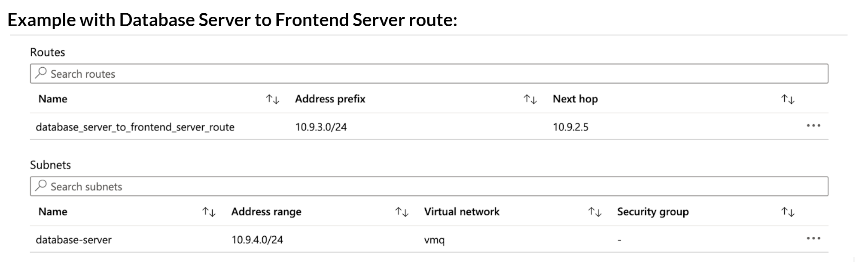Sort routes by Address prefix arrows

[x=530, y=99]
